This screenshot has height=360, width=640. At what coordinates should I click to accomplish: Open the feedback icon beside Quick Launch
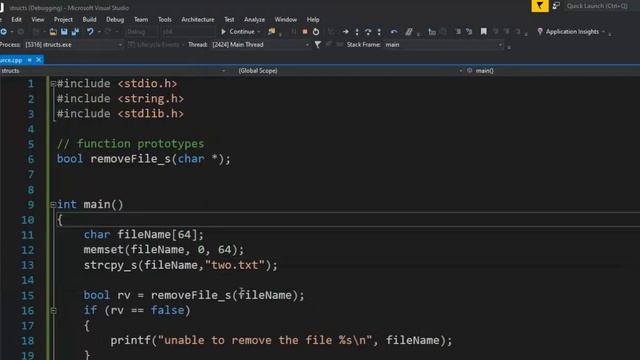(x=556, y=6)
